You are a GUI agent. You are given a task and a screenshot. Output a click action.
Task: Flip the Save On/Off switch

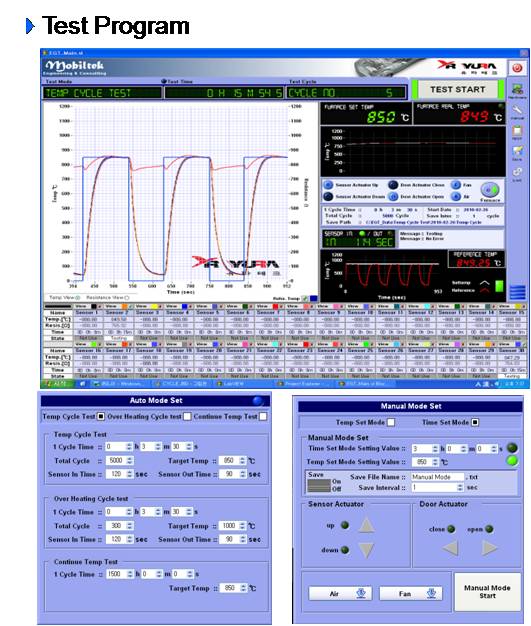pos(319,485)
